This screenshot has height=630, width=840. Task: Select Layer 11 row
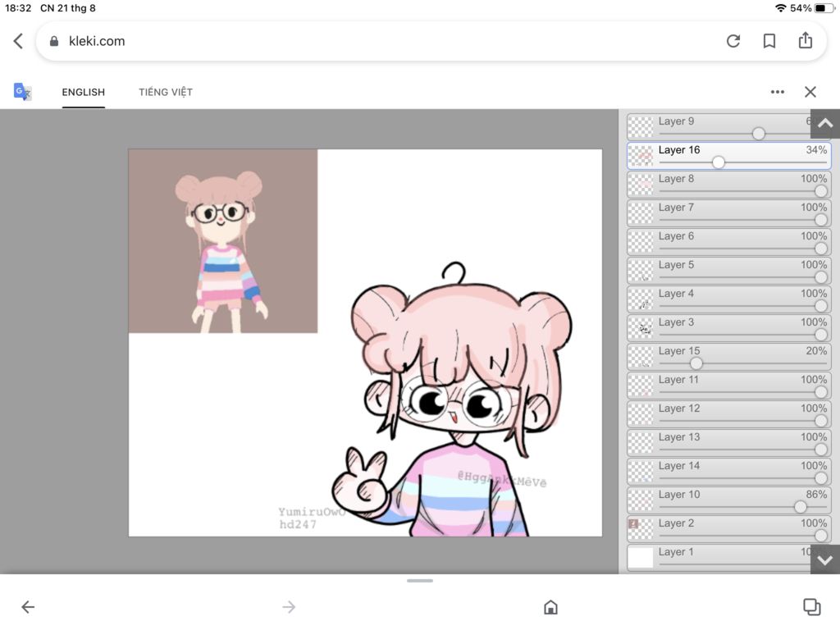(728, 386)
